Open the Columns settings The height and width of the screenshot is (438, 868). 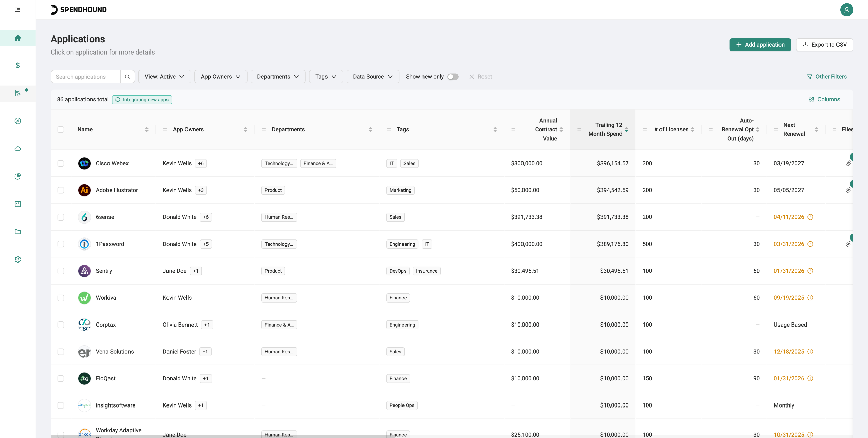click(x=824, y=100)
